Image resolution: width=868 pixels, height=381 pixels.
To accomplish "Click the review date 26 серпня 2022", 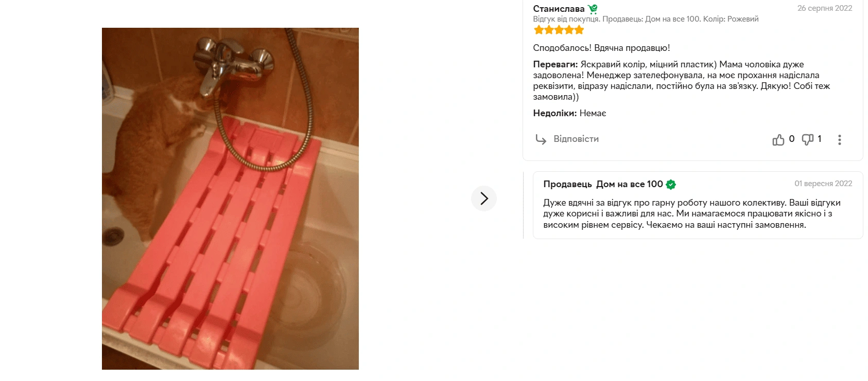I will [x=825, y=8].
